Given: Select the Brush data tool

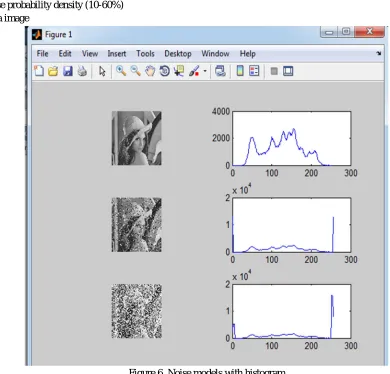Looking at the screenshot, I should 194,71.
